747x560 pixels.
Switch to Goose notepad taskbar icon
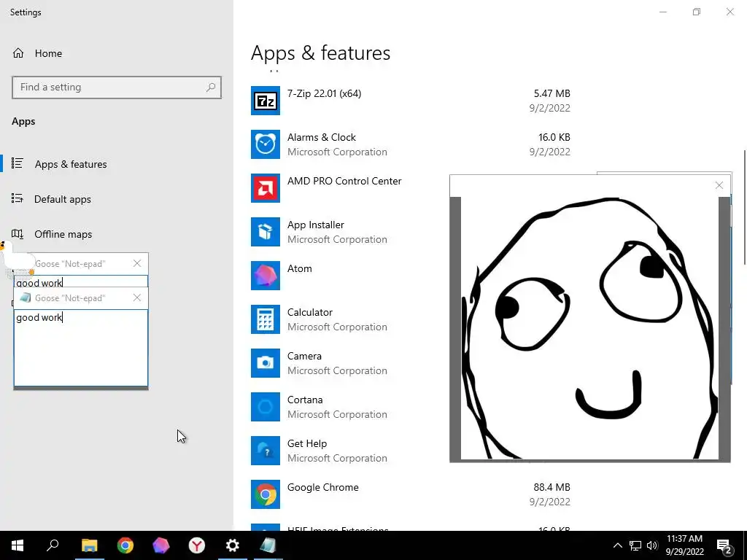(x=268, y=545)
